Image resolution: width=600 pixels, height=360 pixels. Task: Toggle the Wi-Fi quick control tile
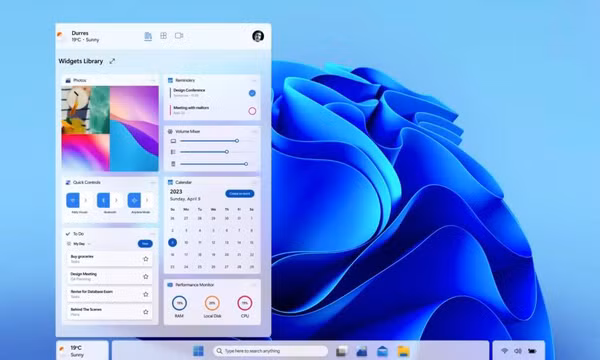coord(73,200)
